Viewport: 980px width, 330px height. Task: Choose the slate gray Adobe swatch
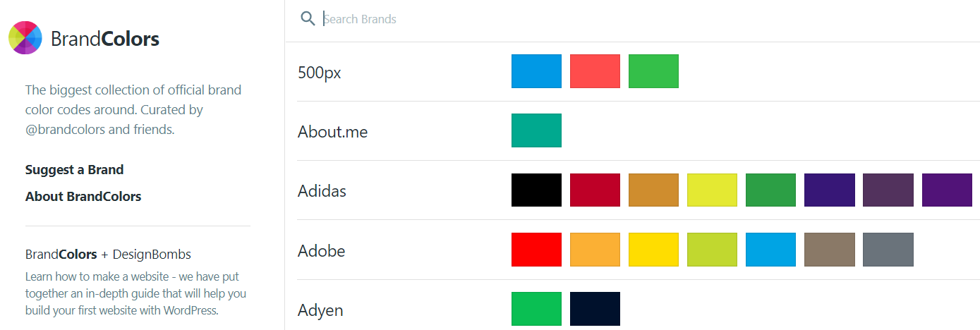point(888,250)
